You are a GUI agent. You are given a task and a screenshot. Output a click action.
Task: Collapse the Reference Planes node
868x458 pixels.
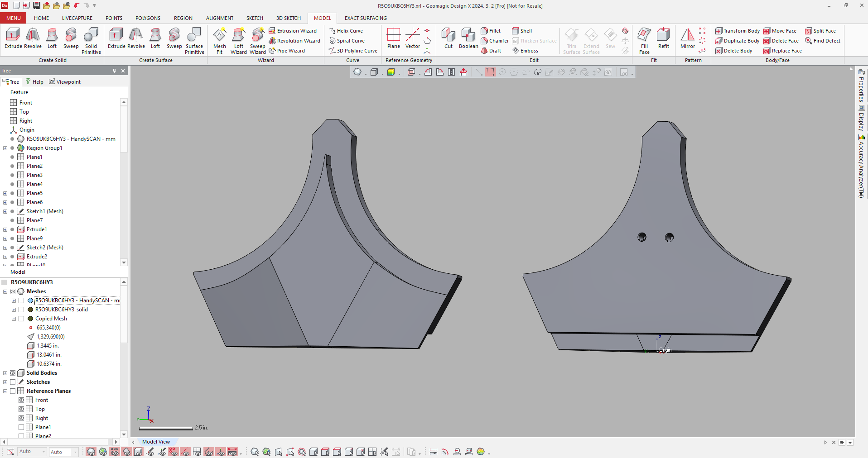tap(5, 391)
